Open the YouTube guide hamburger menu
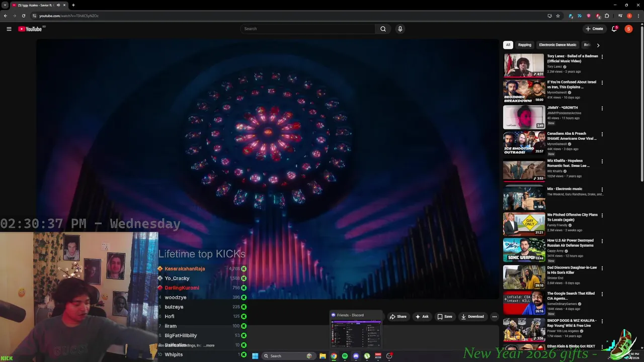 (9, 29)
